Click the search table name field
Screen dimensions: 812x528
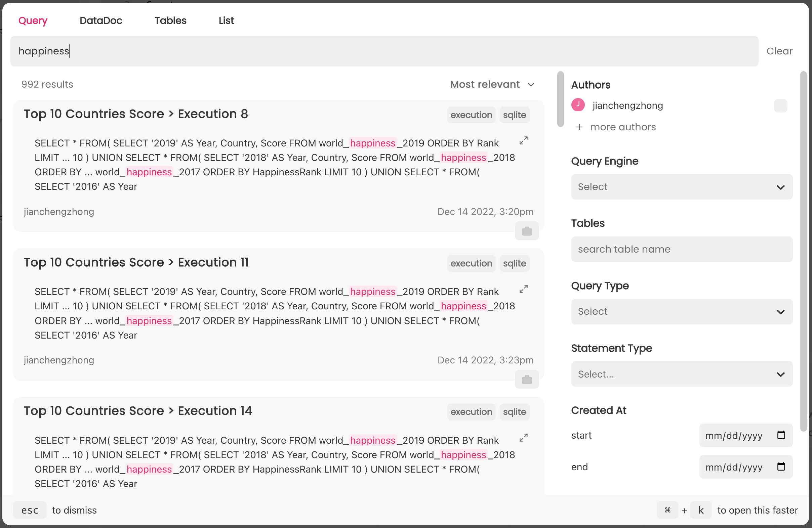[x=681, y=249]
